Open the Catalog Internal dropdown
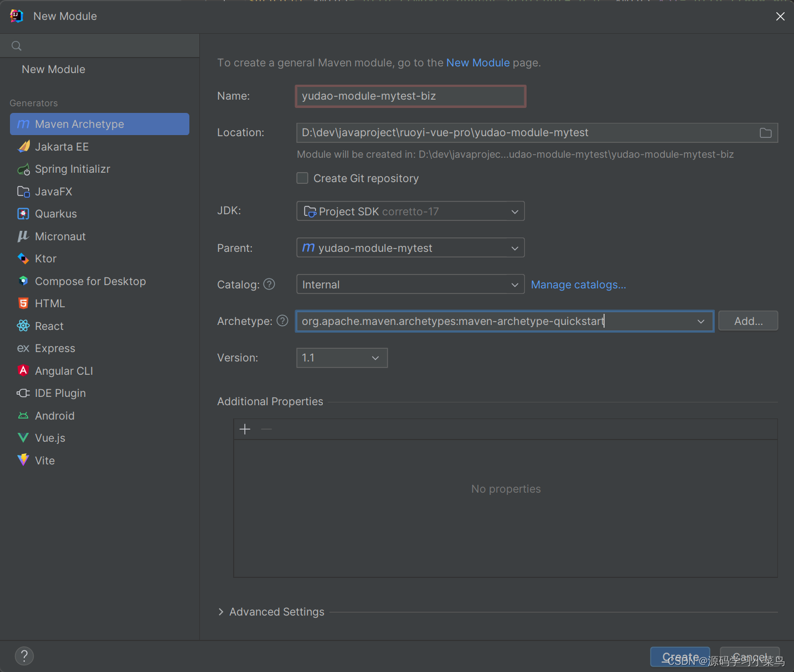The height and width of the screenshot is (672, 794). 410,284
